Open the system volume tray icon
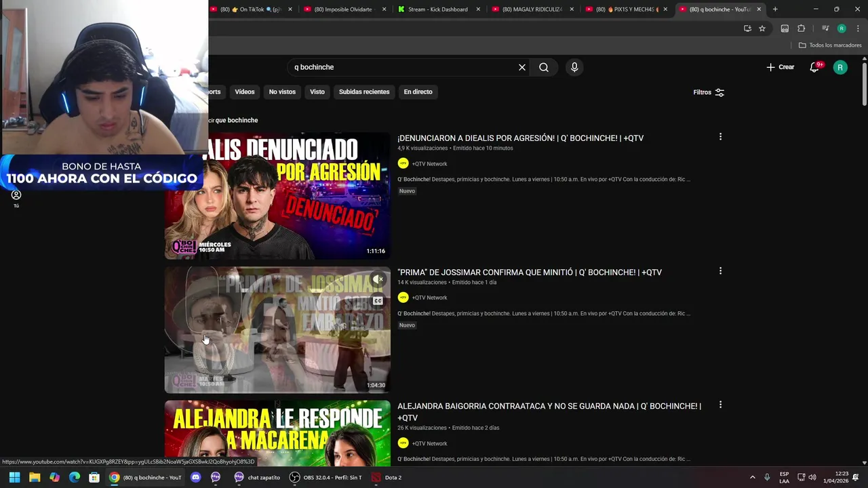The height and width of the screenshot is (488, 868). (812, 477)
